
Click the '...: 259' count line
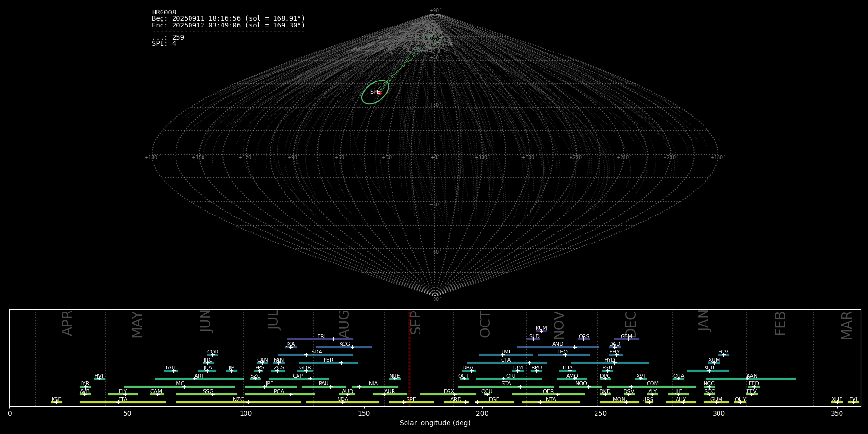click(168, 38)
